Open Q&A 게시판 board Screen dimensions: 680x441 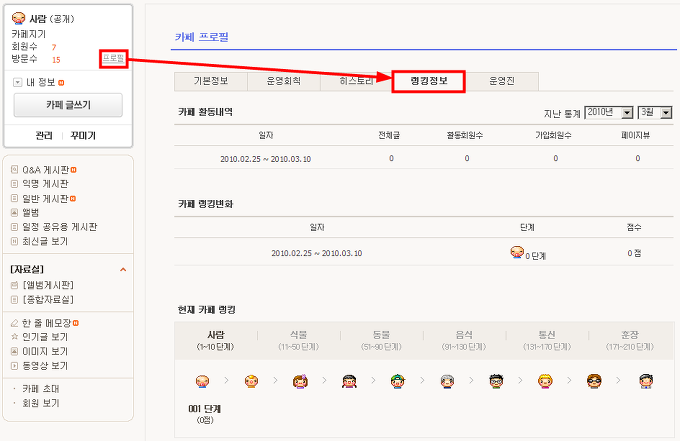click(x=46, y=170)
